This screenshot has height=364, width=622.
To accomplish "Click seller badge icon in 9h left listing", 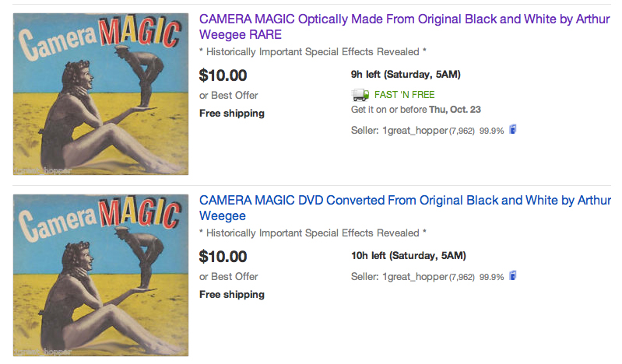I will point(513,129).
